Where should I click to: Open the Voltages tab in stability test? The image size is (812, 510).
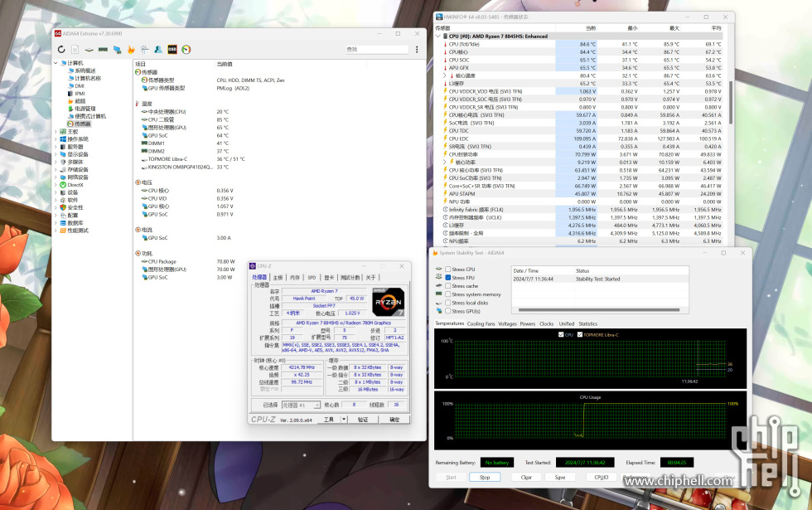tap(507, 324)
